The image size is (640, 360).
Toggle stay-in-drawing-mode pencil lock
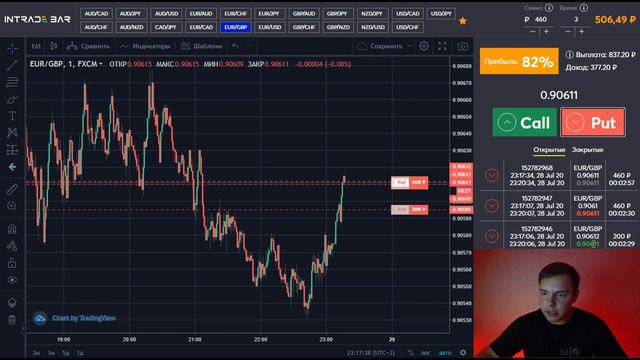pyautogui.click(x=12, y=246)
